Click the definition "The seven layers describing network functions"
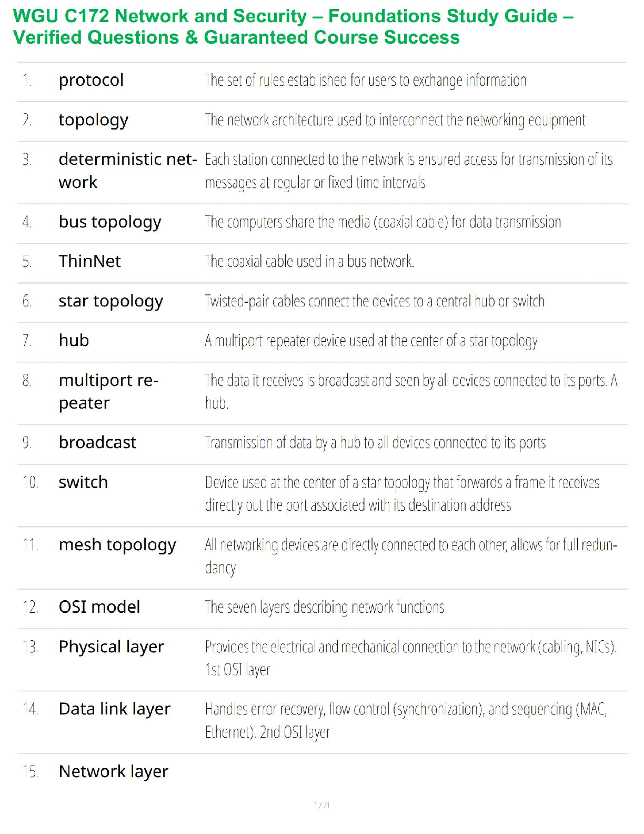Image resolution: width=644 pixels, height=834 pixels. coord(324,608)
